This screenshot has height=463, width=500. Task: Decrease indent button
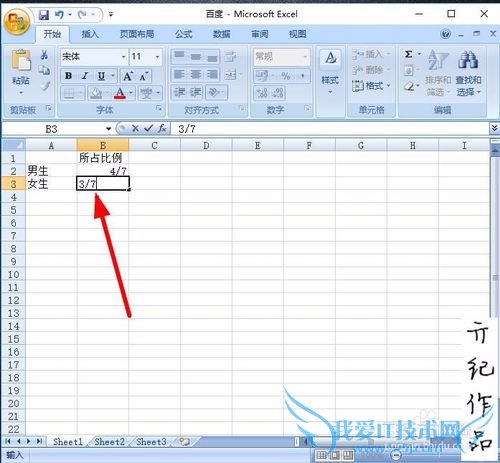pos(179,92)
